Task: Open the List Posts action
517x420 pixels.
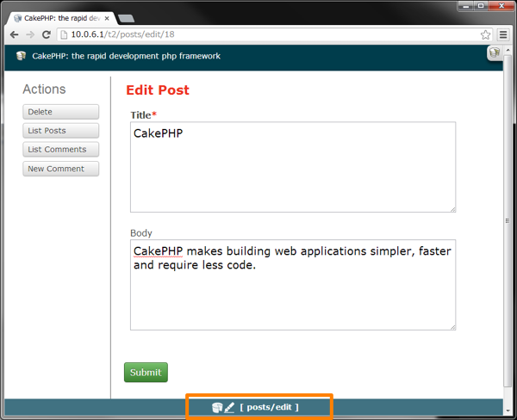Action: (x=60, y=131)
